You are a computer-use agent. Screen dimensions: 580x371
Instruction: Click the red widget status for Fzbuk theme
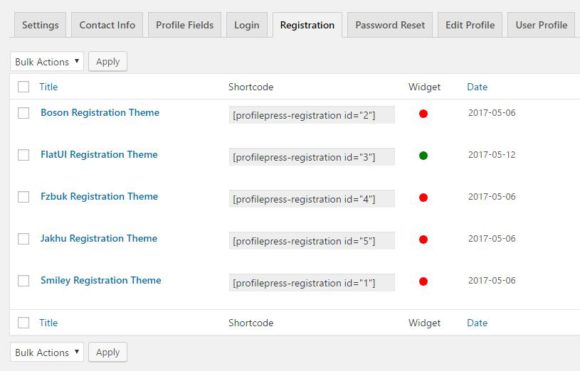click(423, 198)
